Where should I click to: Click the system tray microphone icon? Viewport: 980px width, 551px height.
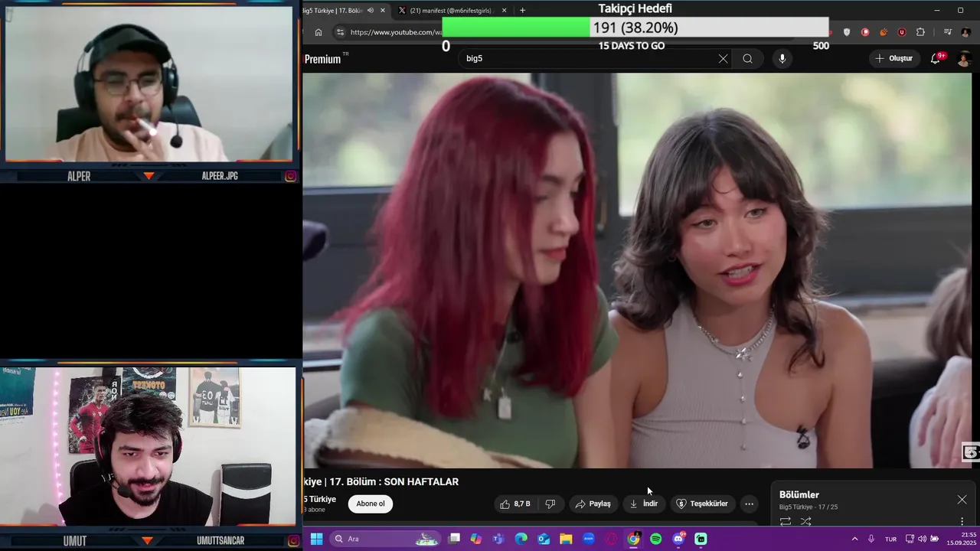871,539
